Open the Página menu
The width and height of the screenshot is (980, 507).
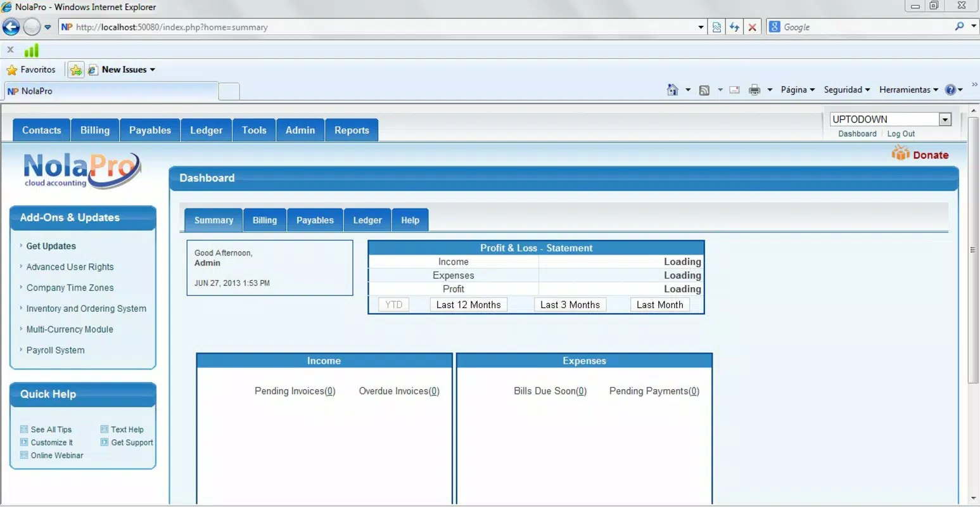pos(798,90)
